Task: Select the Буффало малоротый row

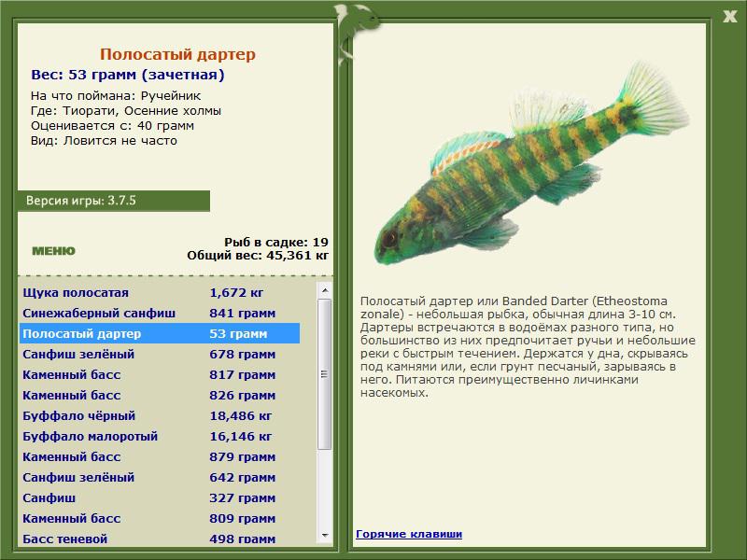Action: point(160,436)
